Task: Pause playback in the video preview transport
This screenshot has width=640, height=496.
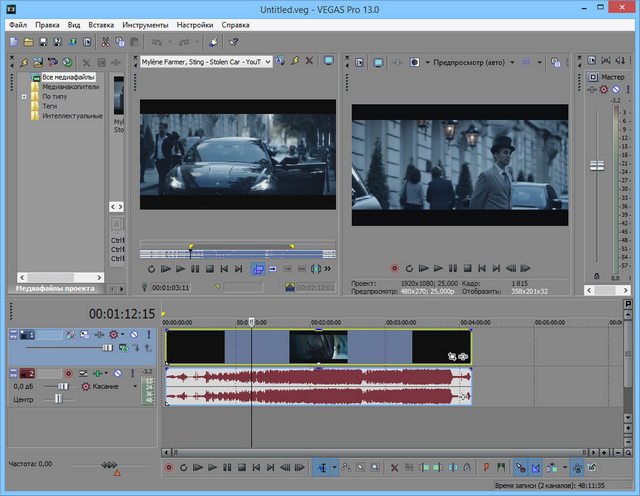Action: click(453, 268)
